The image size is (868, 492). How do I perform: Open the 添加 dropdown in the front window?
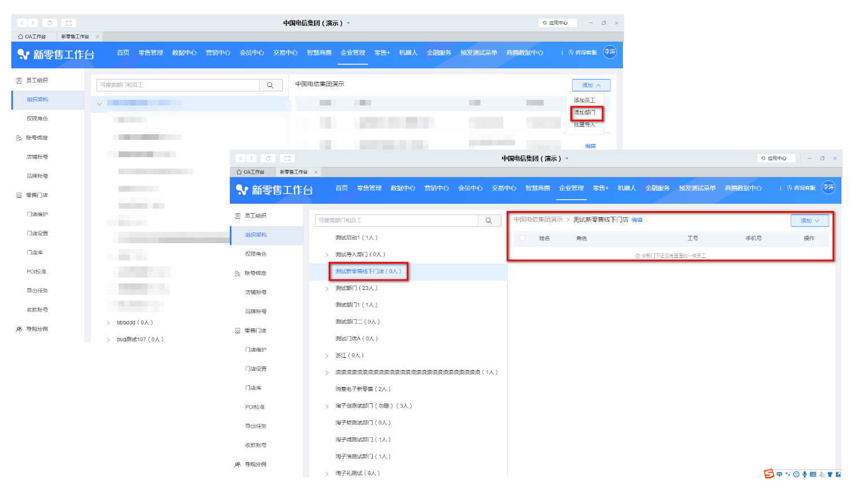coord(809,221)
